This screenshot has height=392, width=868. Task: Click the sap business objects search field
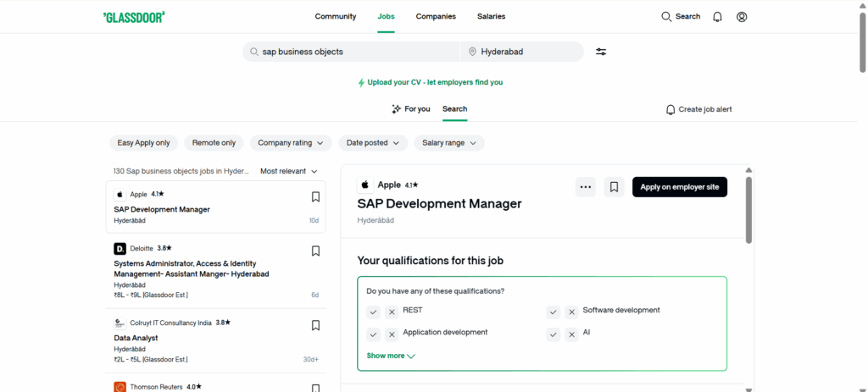coord(351,52)
